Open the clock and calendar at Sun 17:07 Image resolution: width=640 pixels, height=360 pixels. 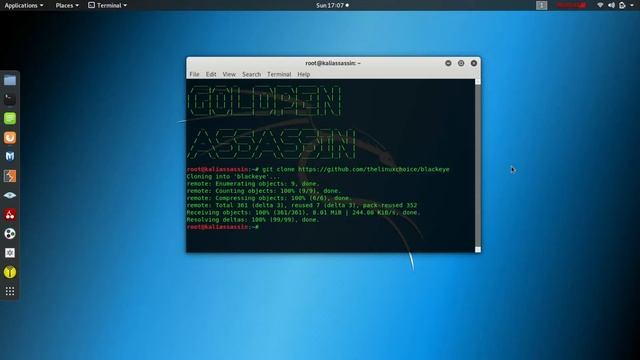[x=332, y=5]
